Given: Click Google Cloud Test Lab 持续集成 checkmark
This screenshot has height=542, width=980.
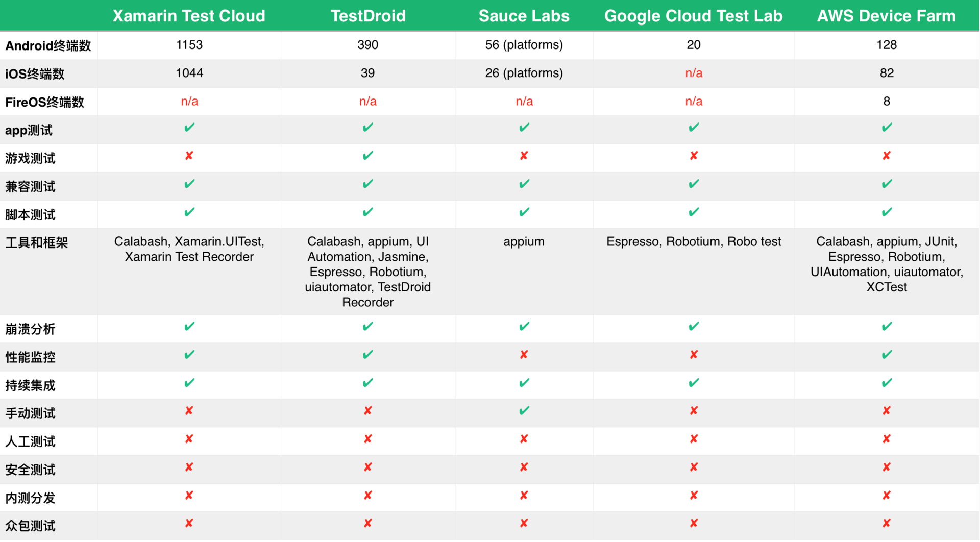Looking at the screenshot, I should click(x=693, y=383).
